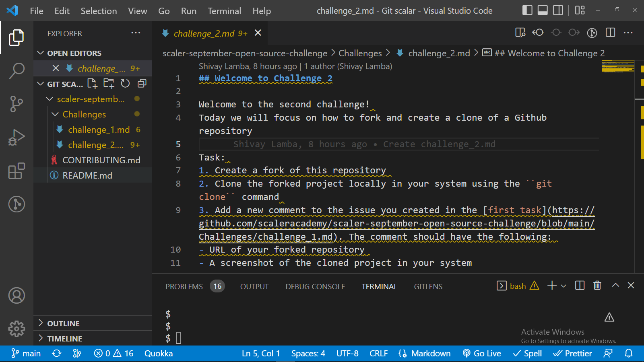
Task: Open the terminal profile dropdown arrow
Action: click(563, 286)
